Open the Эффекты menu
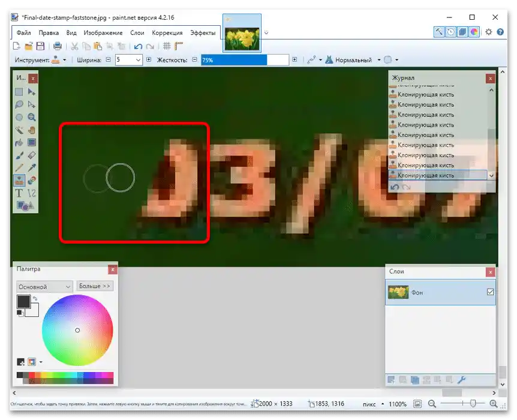517x420 pixels. [x=203, y=32]
